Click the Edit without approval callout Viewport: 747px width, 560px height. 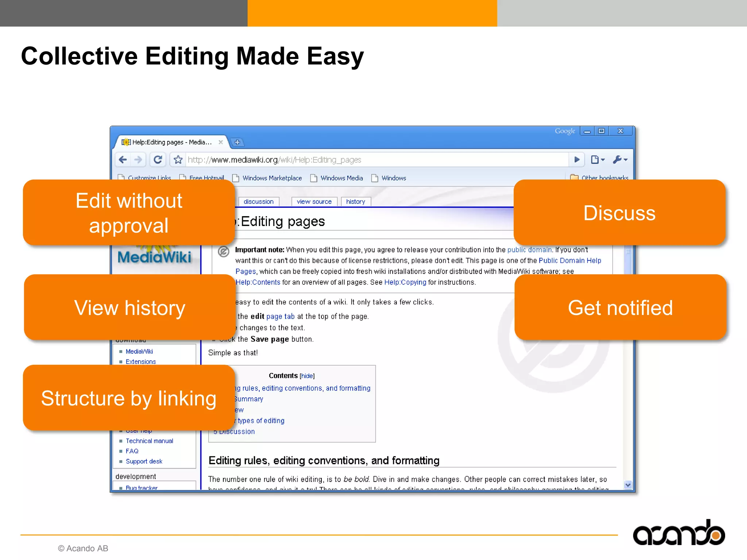pyautogui.click(x=129, y=213)
